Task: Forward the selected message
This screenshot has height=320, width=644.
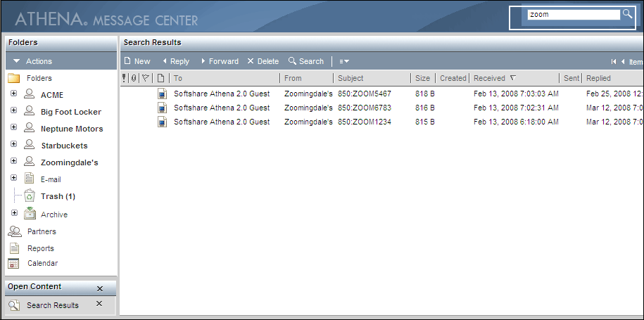Action: click(219, 61)
